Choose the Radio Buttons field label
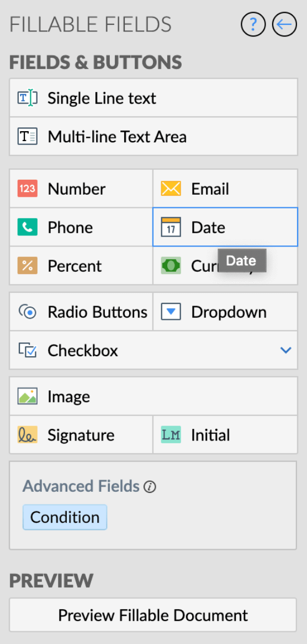This screenshot has height=644, width=307. tap(98, 312)
